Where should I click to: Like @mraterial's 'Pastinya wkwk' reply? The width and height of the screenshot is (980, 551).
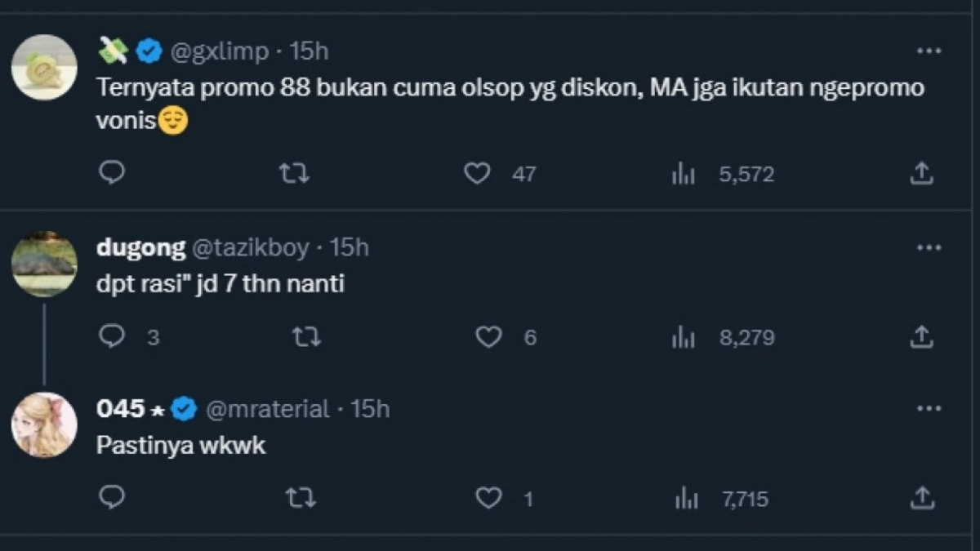coord(488,496)
